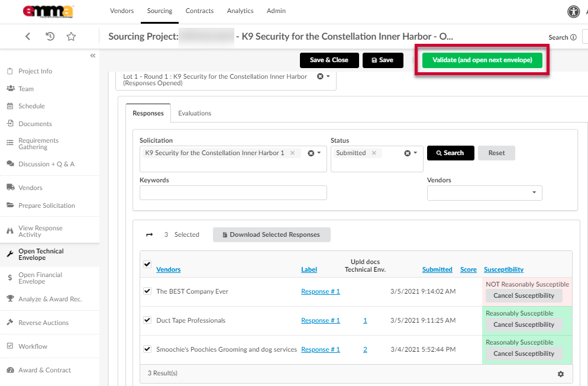This screenshot has width=588, height=386.
Task: Expand the Lot 1 Round 1 dropdown arrow
Action: point(328,76)
